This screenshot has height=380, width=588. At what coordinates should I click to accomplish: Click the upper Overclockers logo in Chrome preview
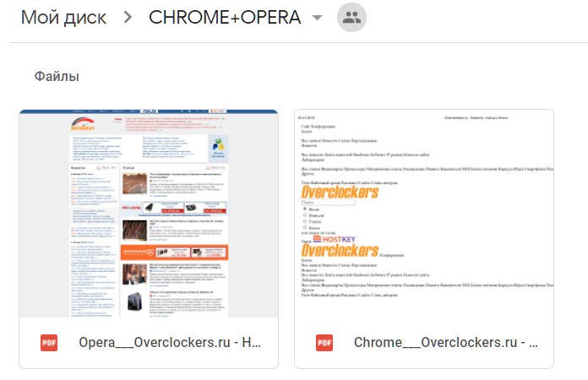point(339,192)
